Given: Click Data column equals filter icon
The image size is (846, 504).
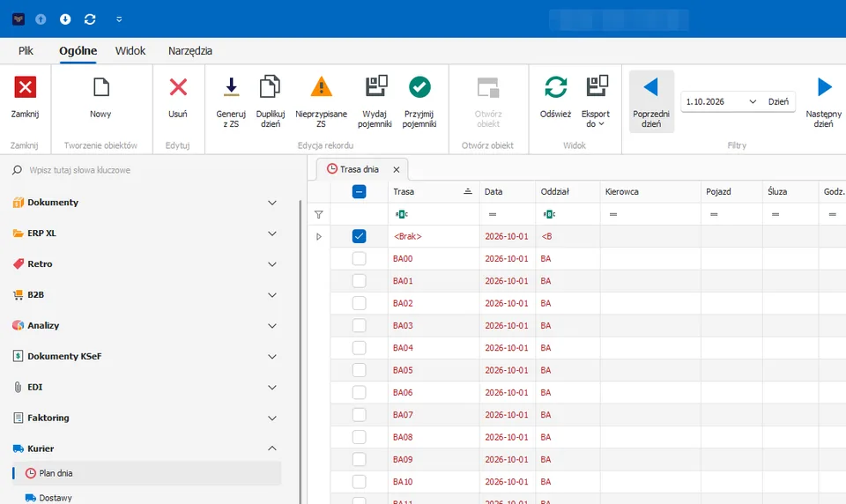Looking at the screenshot, I should 493,214.
